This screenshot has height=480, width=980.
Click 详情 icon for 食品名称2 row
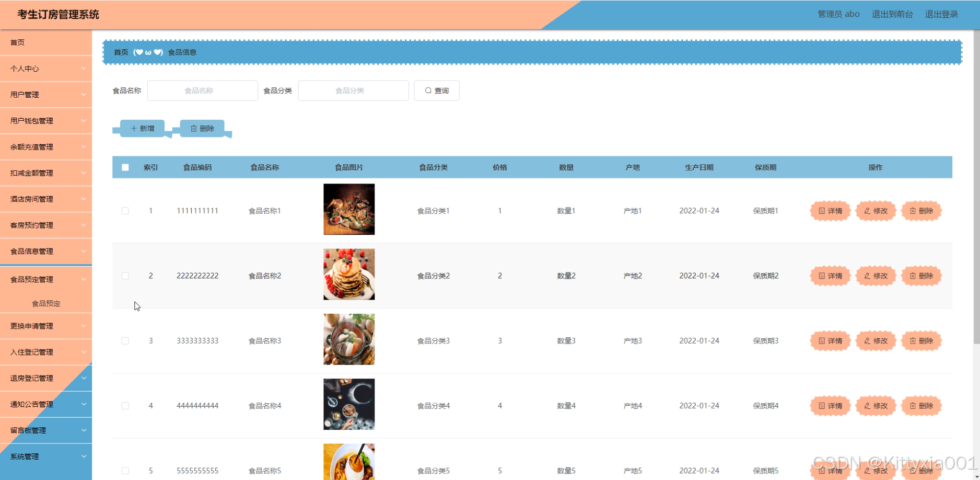point(822,276)
